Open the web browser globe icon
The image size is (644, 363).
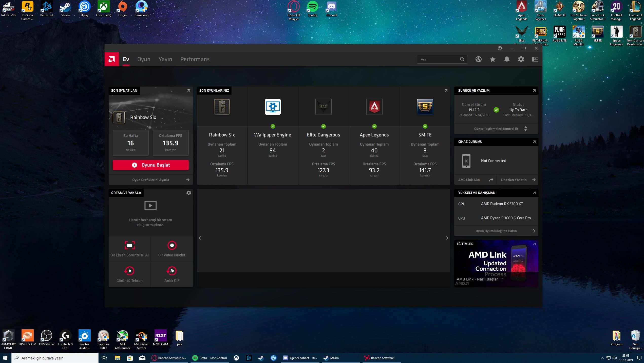click(478, 59)
